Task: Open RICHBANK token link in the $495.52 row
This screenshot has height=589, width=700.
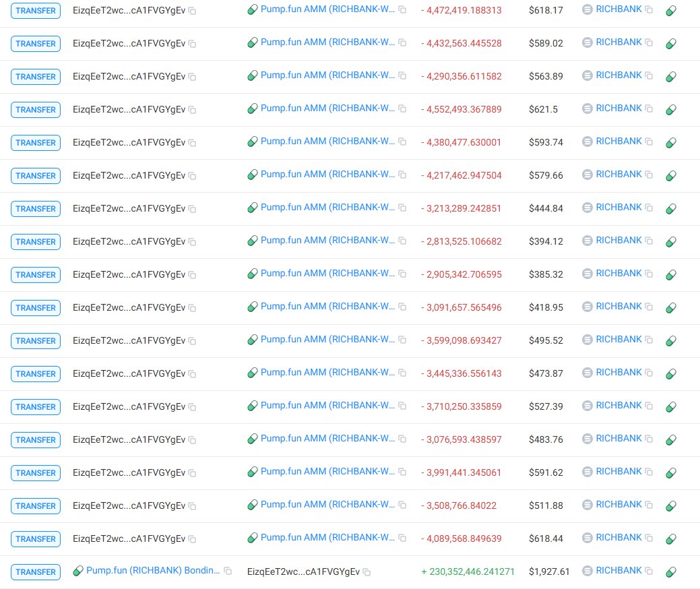Action: tap(618, 340)
